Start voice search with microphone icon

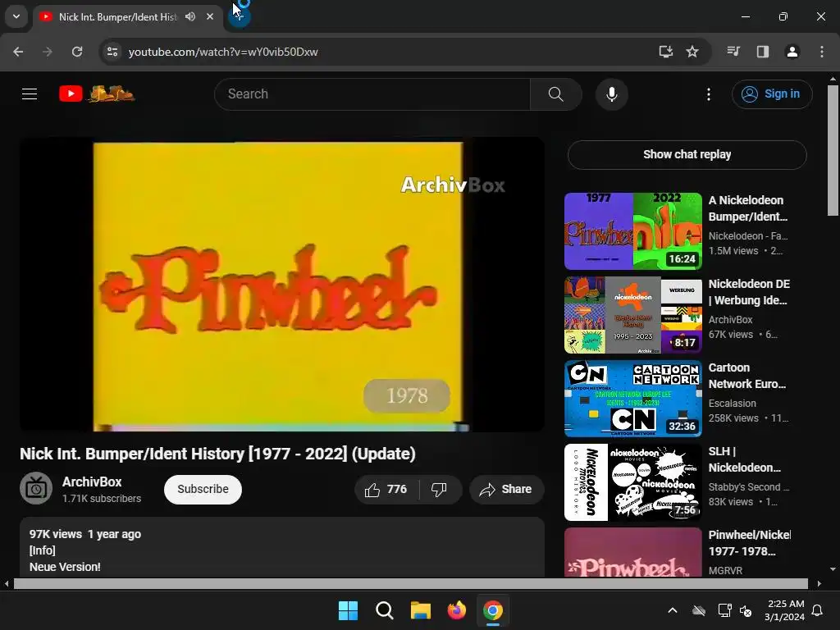(611, 94)
